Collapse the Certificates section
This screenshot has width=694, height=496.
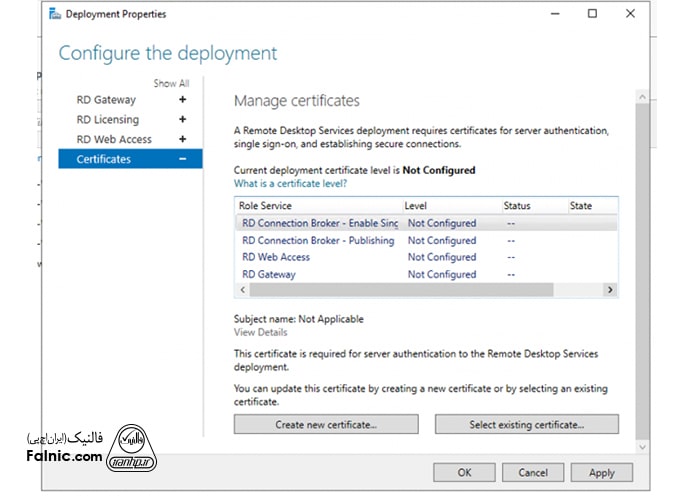(x=182, y=159)
